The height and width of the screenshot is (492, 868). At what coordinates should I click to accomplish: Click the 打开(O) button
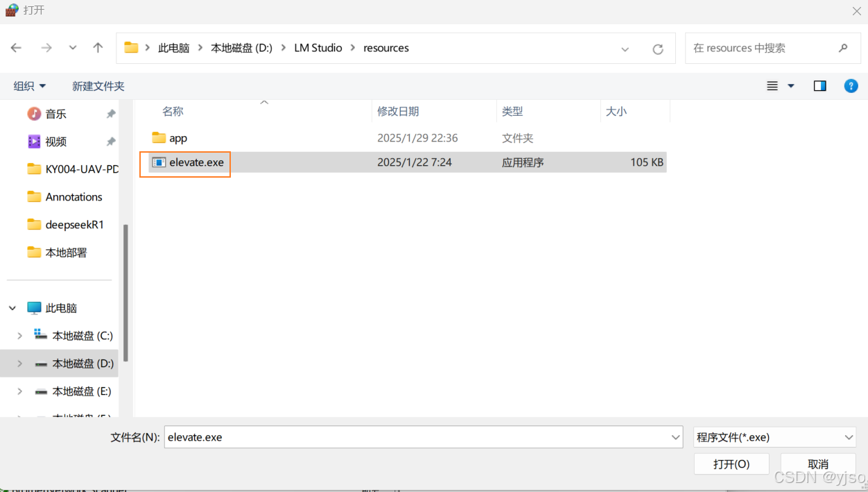731,464
